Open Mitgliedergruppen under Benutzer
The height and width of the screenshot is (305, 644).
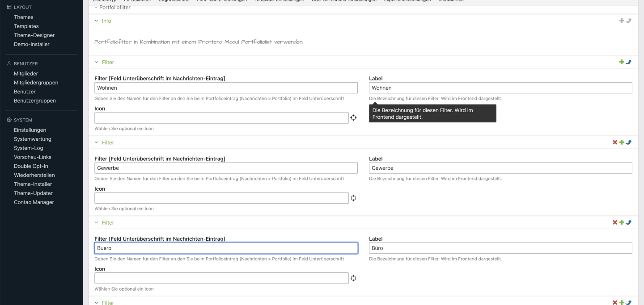point(36,83)
